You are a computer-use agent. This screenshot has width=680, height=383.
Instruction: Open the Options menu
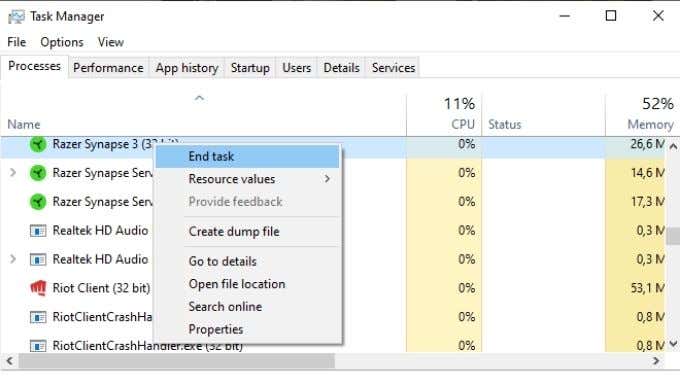click(x=62, y=42)
